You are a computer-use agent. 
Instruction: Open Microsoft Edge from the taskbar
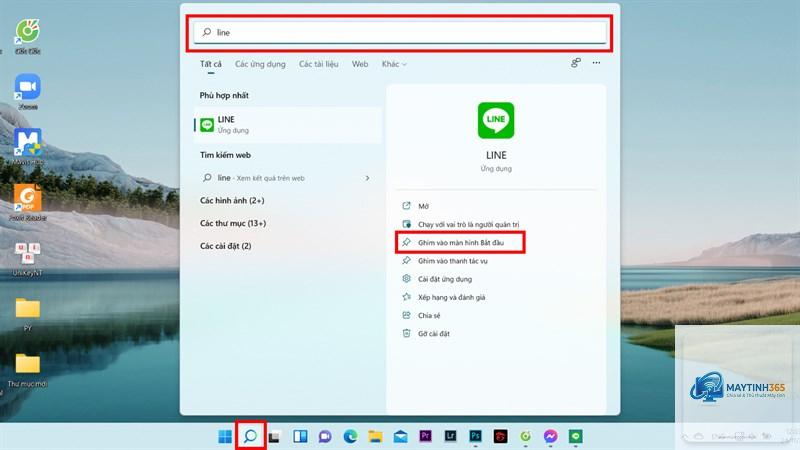(350, 436)
